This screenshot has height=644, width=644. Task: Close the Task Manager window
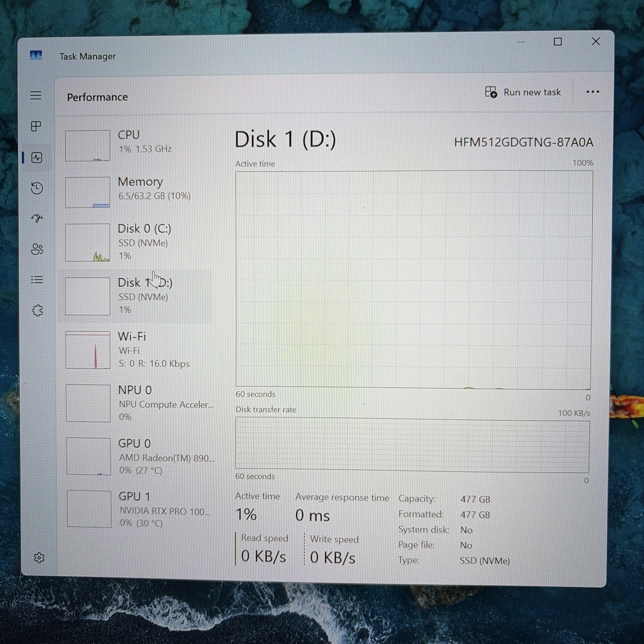(x=596, y=41)
